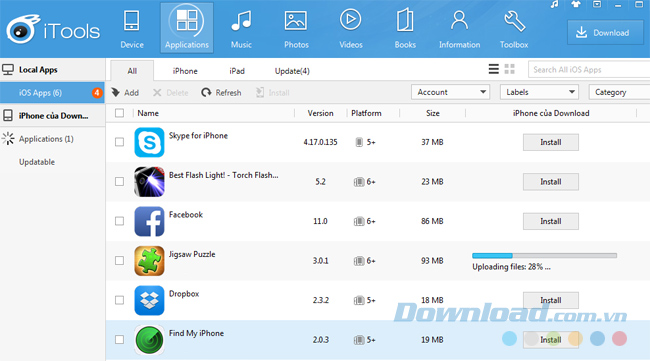Open the Toolbox section

pos(514,29)
